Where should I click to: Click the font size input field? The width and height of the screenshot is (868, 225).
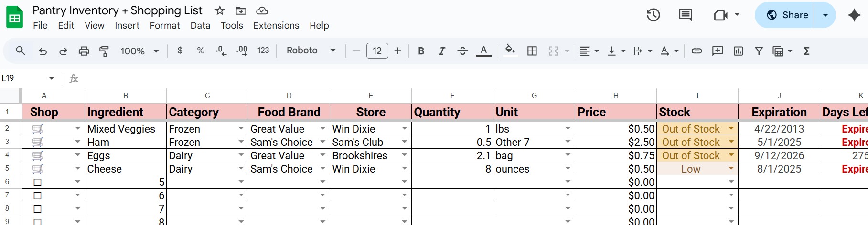[x=377, y=51]
